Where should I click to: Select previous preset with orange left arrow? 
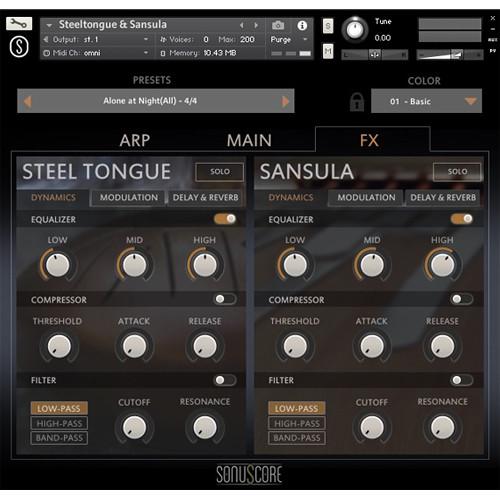tap(28, 101)
